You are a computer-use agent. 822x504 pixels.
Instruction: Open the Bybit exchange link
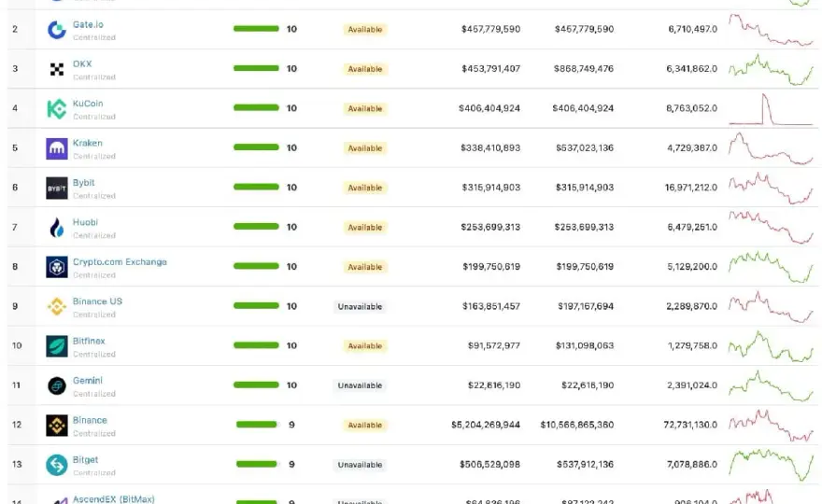83,183
